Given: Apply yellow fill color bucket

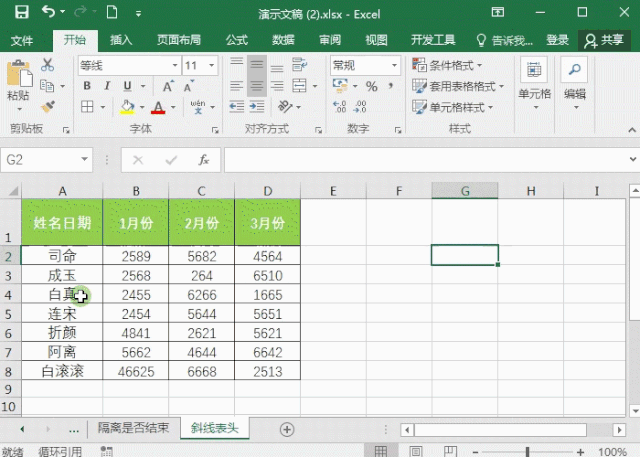Looking at the screenshot, I should pos(127,107).
